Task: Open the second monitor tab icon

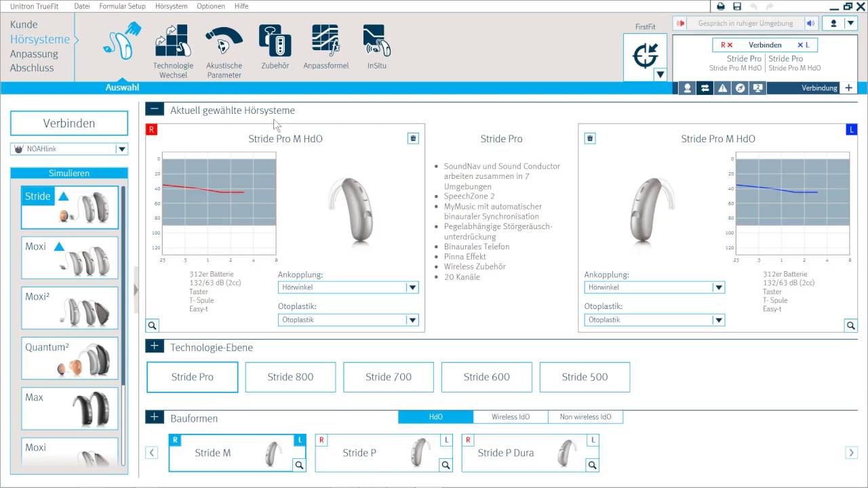Action: [x=757, y=88]
